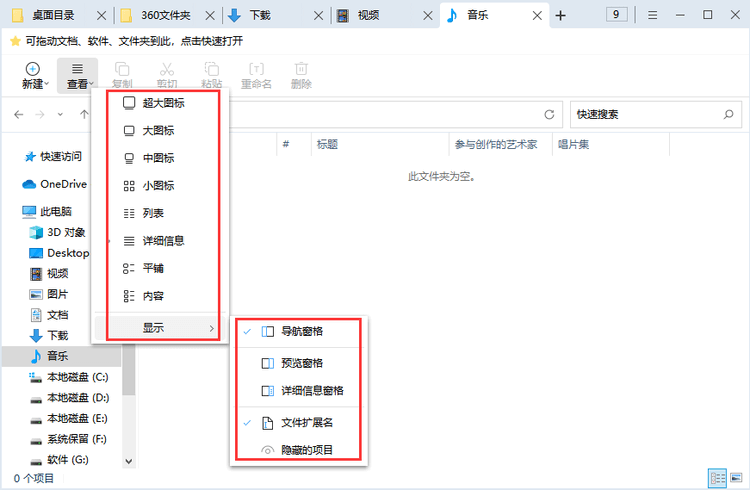750x490 pixels.
Task: Toggle 导航窗格 navigation pane option
Action: tap(301, 331)
